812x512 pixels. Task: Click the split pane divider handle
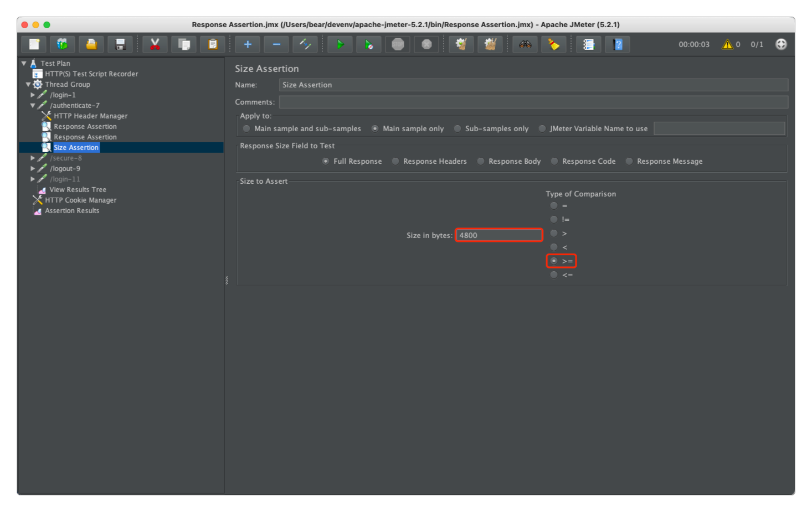click(x=227, y=281)
